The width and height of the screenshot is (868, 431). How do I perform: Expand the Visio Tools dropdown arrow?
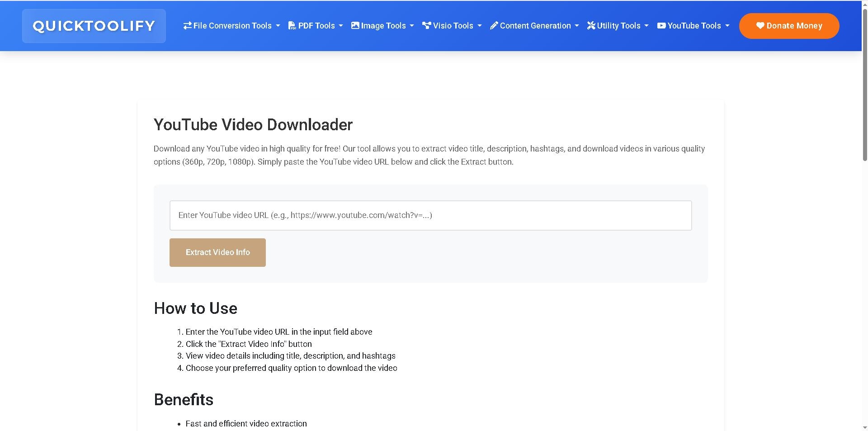(480, 26)
